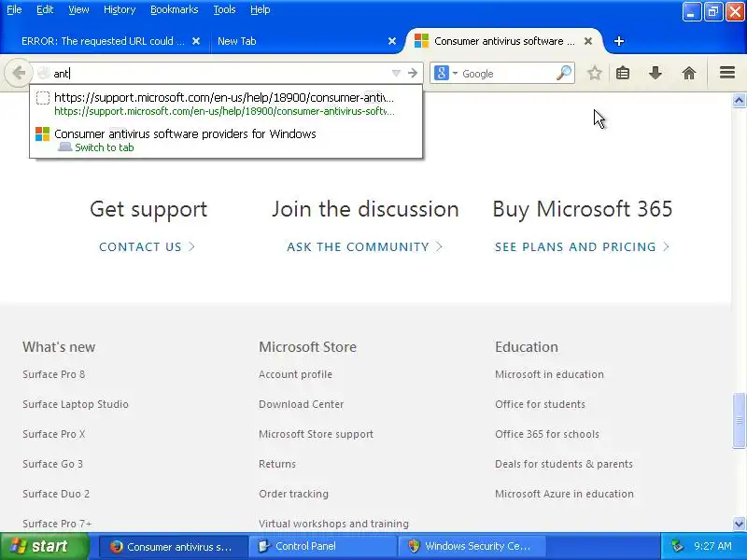The image size is (747, 560).
Task: Open the Account profile link
Action: (295, 374)
